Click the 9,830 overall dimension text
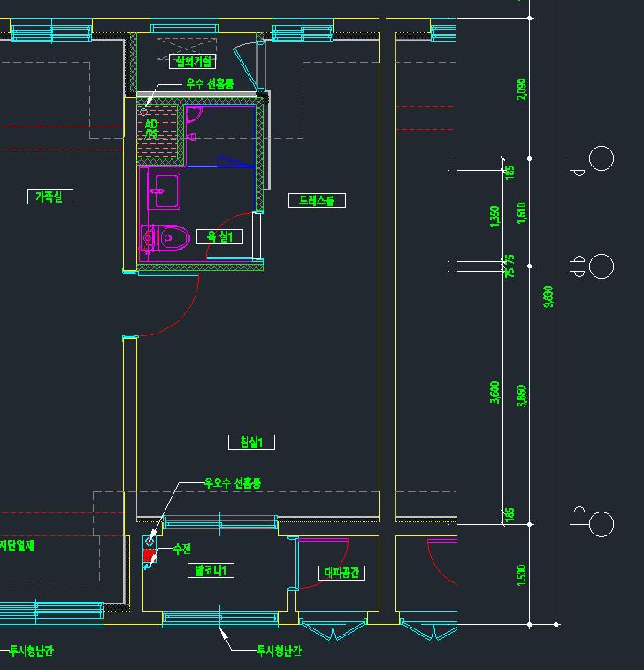The image size is (644, 670). pyautogui.click(x=548, y=296)
